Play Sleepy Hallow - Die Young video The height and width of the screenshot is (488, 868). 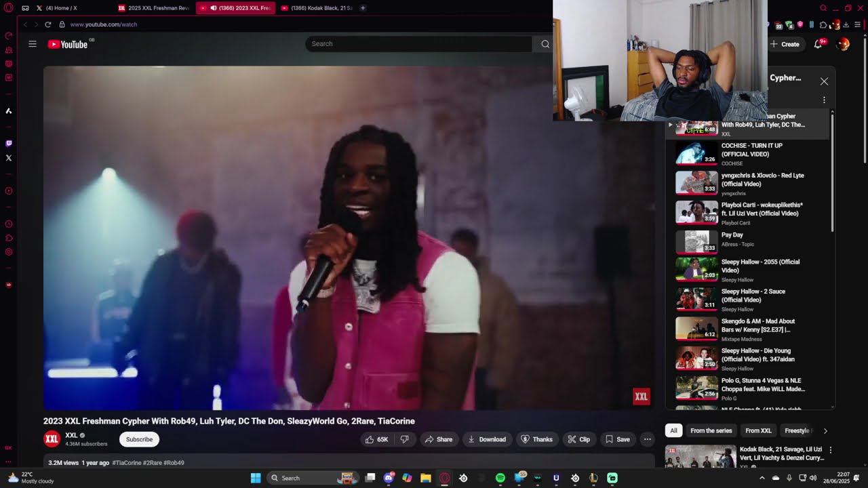point(749,359)
